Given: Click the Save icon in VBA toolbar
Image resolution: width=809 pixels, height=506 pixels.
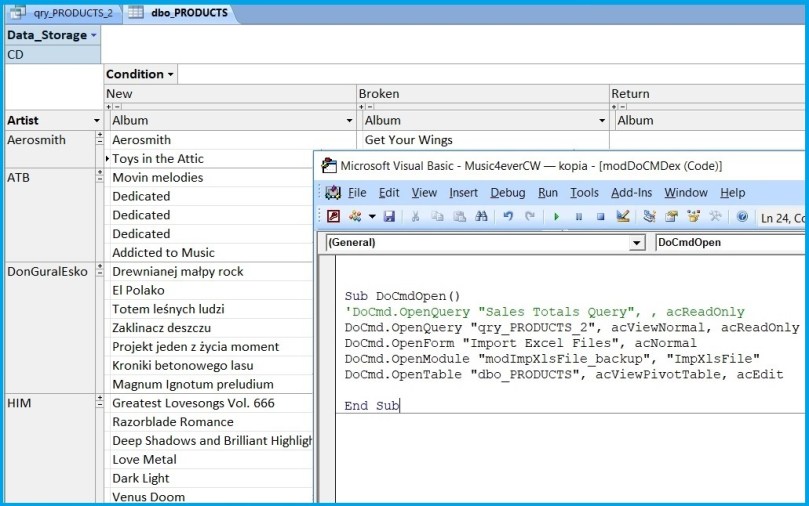Looking at the screenshot, I should (389, 216).
